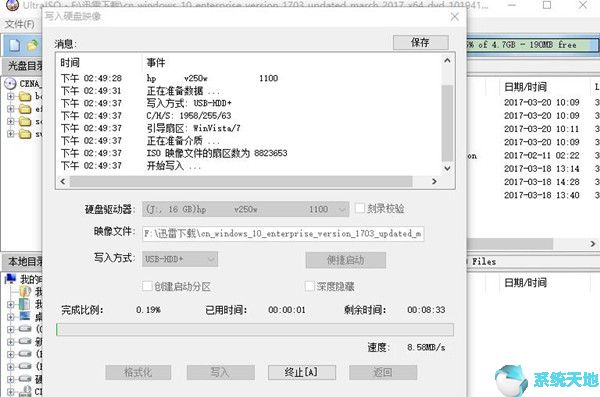This screenshot has width=600, height=397.
Task: Click scroll-right arrow in UltraISO file list
Action: (593, 243)
